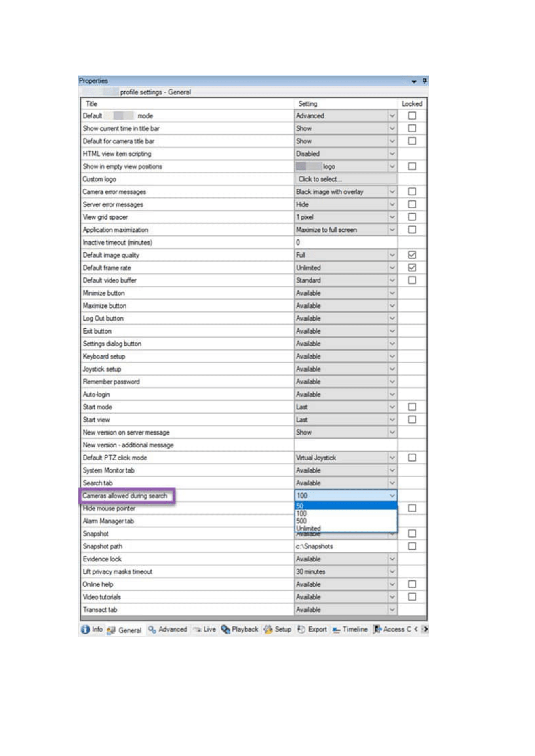Click the Advanced tab key icon
535x756 pixels.
click(152, 630)
